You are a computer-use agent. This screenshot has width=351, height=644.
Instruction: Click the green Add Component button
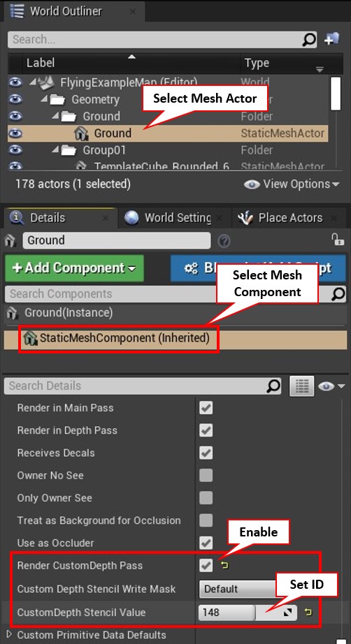pos(74,268)
